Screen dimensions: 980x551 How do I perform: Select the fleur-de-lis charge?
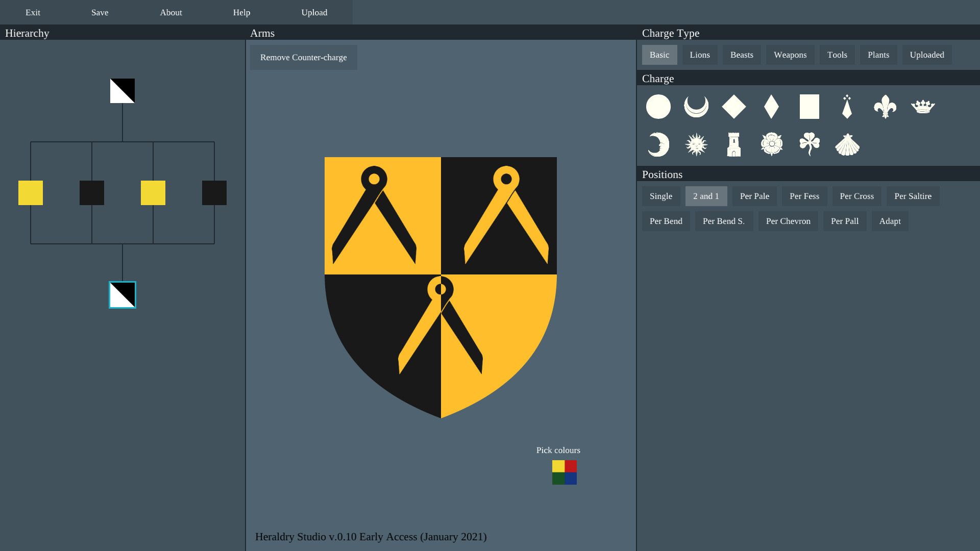point(886,107)
